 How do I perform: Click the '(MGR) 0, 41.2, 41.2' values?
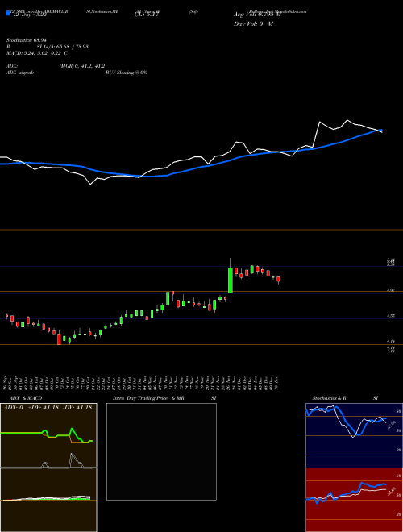(81, 66)
